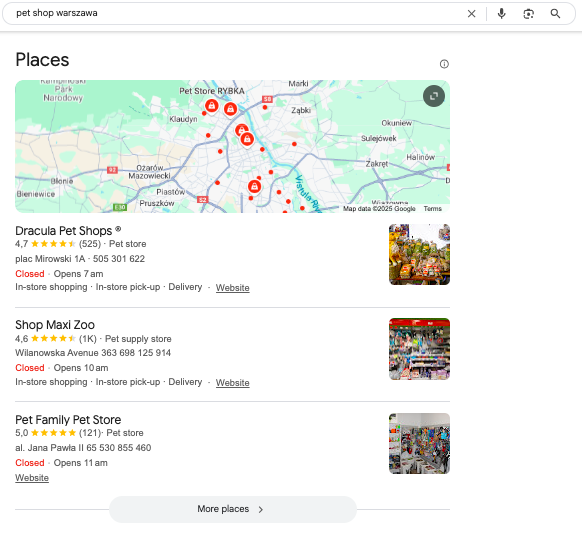Clear the search box with the X icon
The height and width of the screenshot is (542, 582).
pos(471,14)
